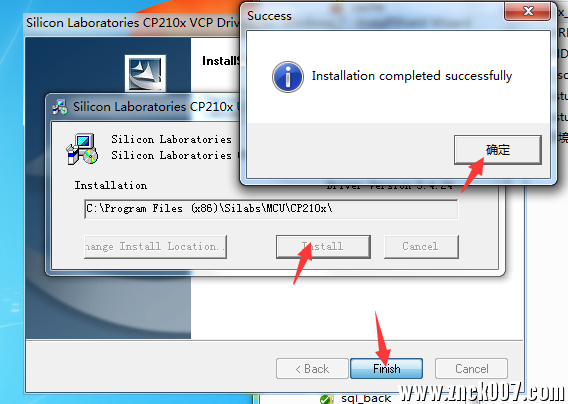The image size is (568, 404).
Task: Go to previous step with Back button
Action: (312, 368)
